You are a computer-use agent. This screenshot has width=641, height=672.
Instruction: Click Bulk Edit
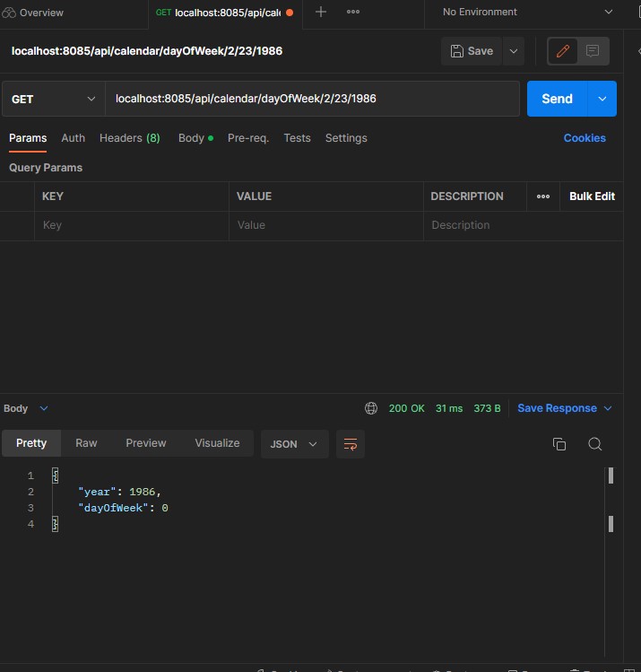pos(592,196)
